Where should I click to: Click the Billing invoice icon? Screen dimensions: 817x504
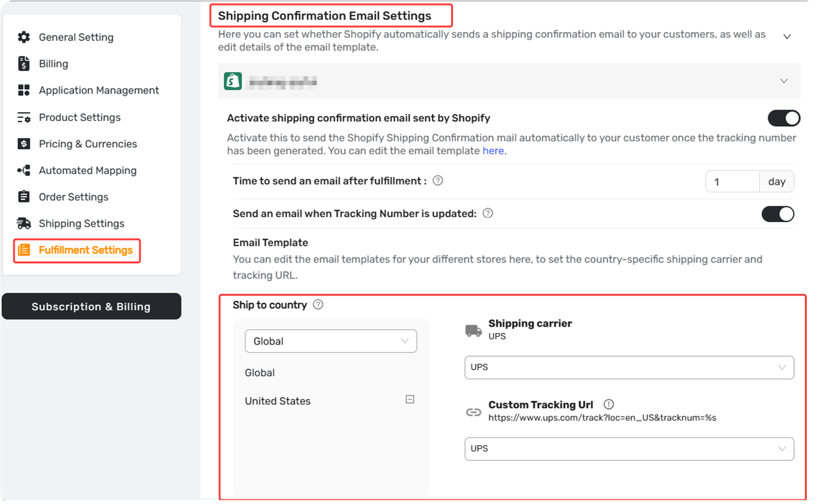pos(24,63)
